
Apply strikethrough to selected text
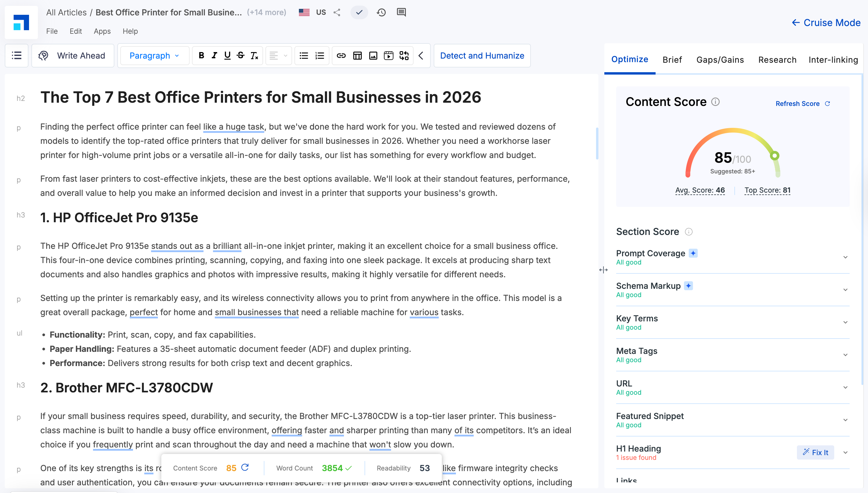click(240, 56)
